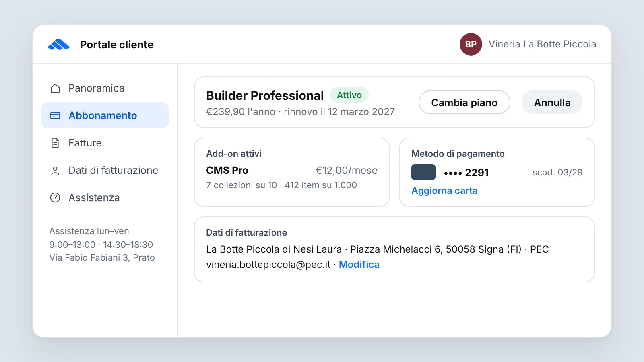Click the Modifica billing data link
The image size is (644, 362).
(x=359, y=265)
